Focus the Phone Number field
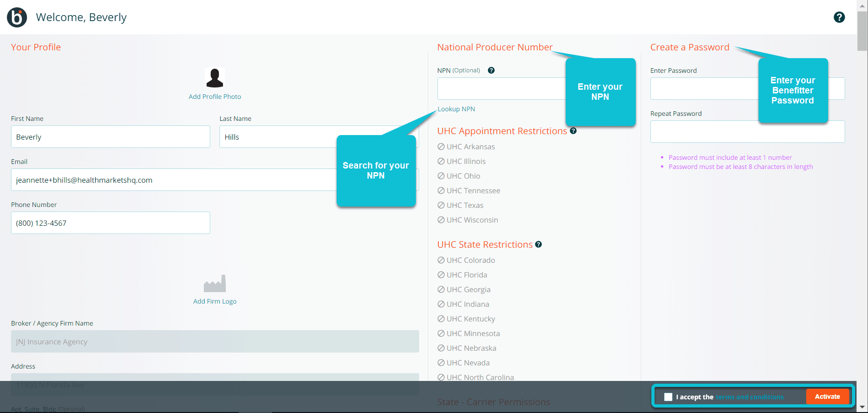868x413 pixels. tap(110, 223)
